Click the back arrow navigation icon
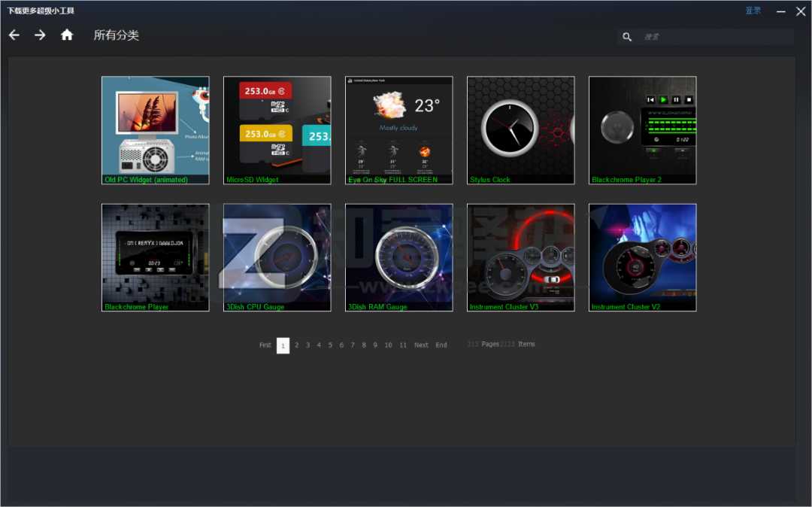Viewport: 812px width, 507px height. [14, 35]
